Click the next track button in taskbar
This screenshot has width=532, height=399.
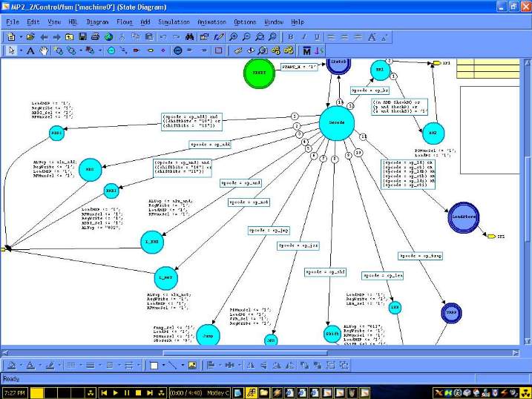150,393
